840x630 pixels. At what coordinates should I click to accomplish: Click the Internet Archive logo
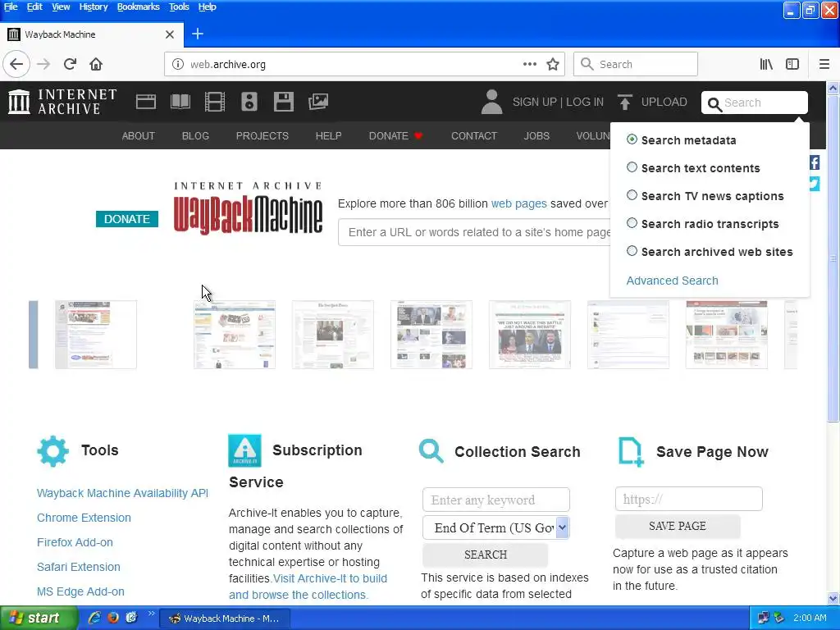[62, 102]
